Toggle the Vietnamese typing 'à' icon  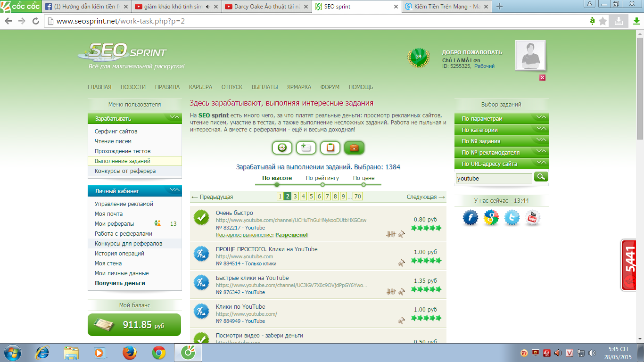(592, 21)
